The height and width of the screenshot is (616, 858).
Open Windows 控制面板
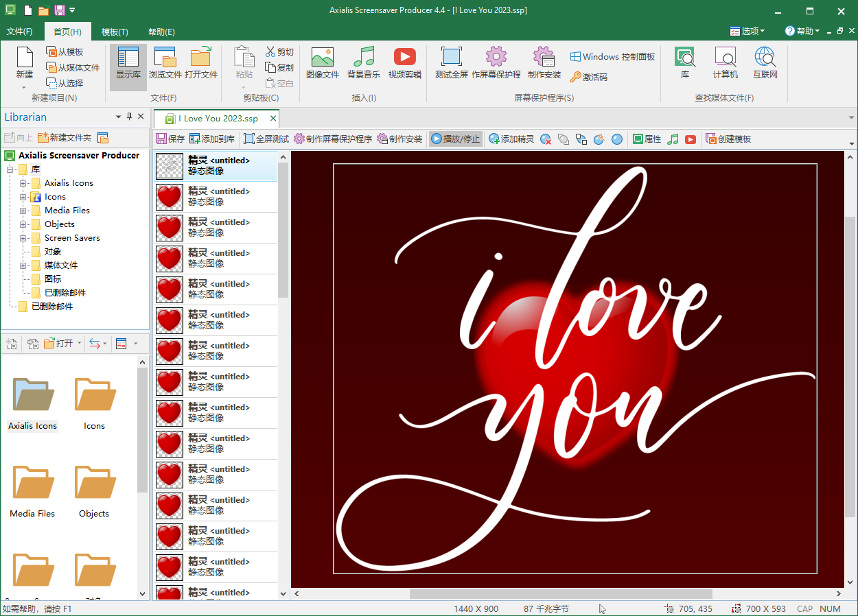(x=612, y=57)
